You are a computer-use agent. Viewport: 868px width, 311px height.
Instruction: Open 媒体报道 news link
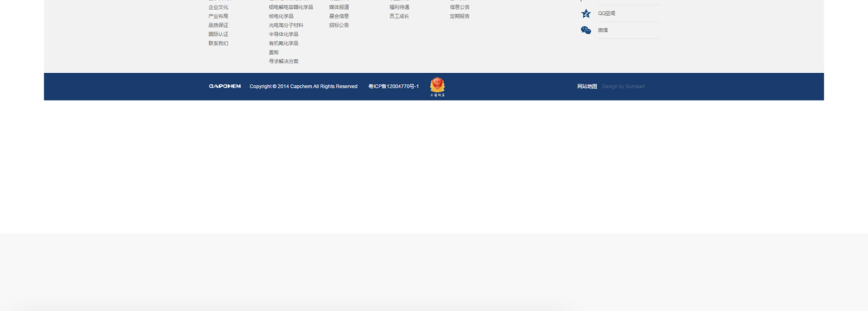(x=339, y=8)
